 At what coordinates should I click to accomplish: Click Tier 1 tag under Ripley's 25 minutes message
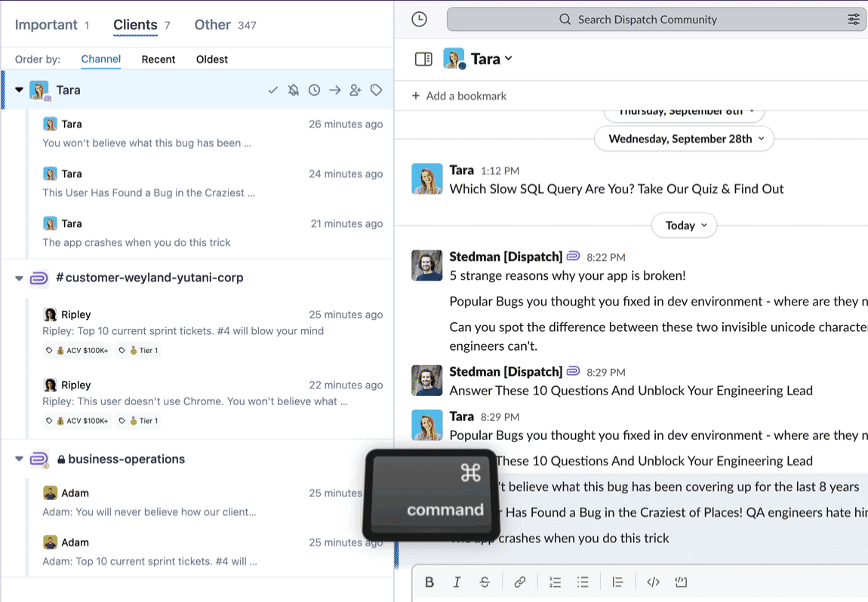point(138,350)
